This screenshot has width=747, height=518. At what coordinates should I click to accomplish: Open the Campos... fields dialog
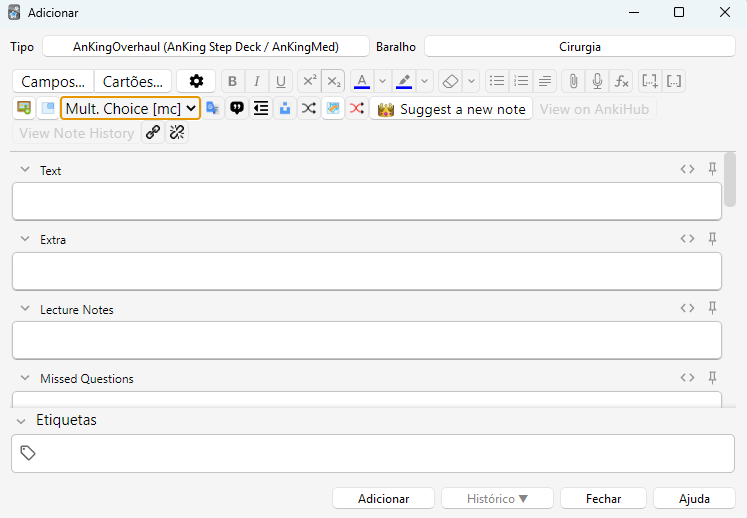point(54,82)
